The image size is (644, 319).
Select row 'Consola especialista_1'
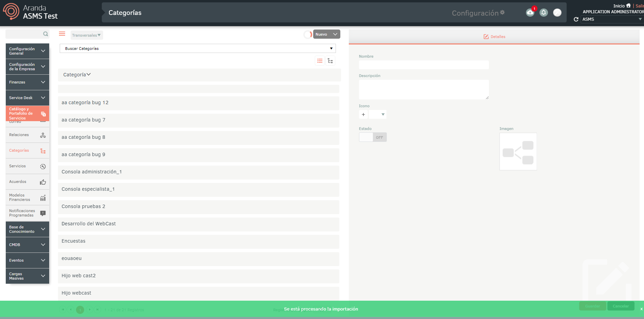point(198,189)
